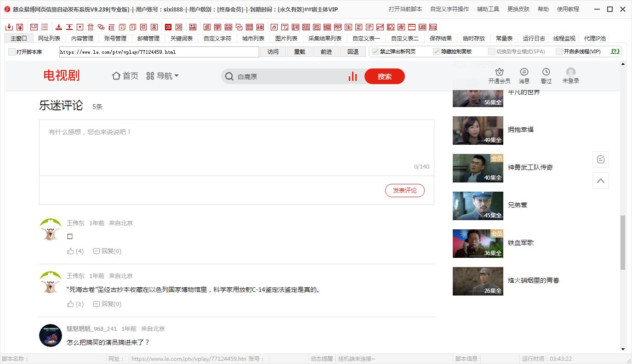Click the 正 regex toolbar icon
The image size is (632, 364).
click(359, 27)
